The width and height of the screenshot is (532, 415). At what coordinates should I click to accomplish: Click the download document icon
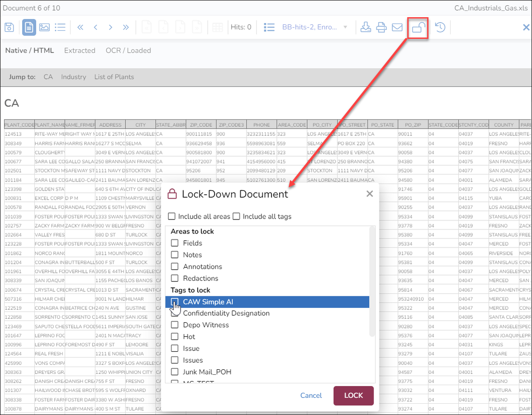tap(366, 28)
